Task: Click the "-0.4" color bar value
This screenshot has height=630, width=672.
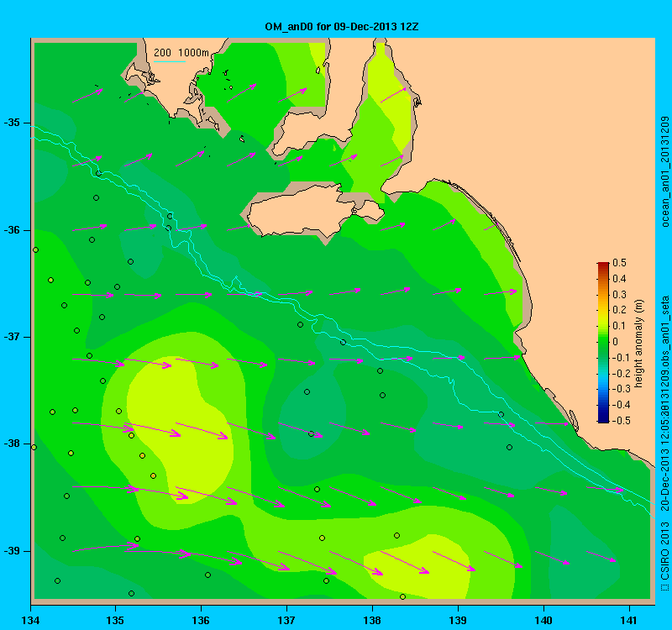Action: tap(620, 405)
